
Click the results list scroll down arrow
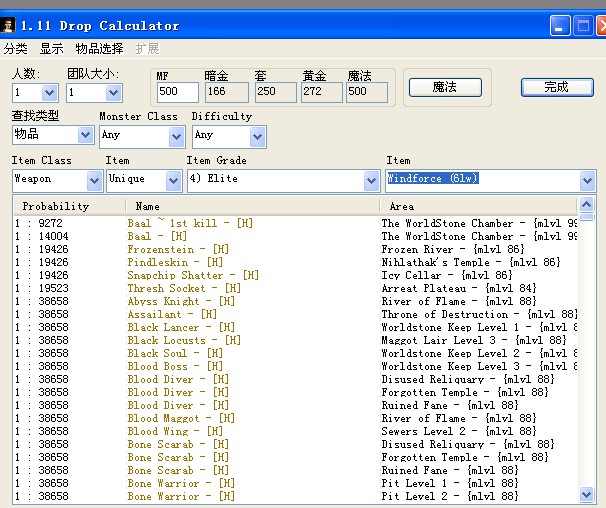[x=587, y=494]
